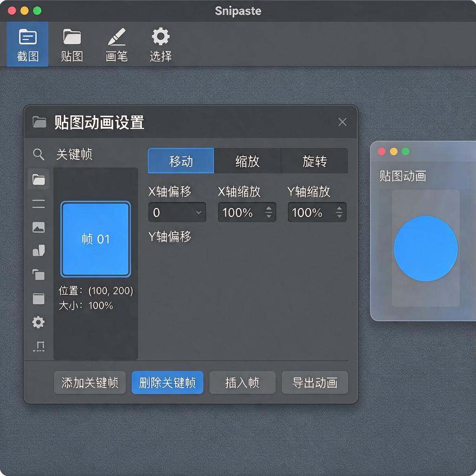
Task: Click the search magnifier icon beside 关键帧
Action: tap(39, 154)
